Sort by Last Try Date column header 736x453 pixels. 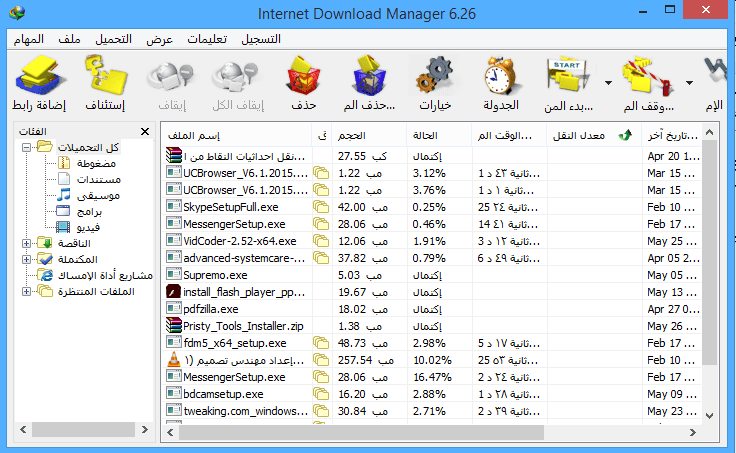point(671,135)
